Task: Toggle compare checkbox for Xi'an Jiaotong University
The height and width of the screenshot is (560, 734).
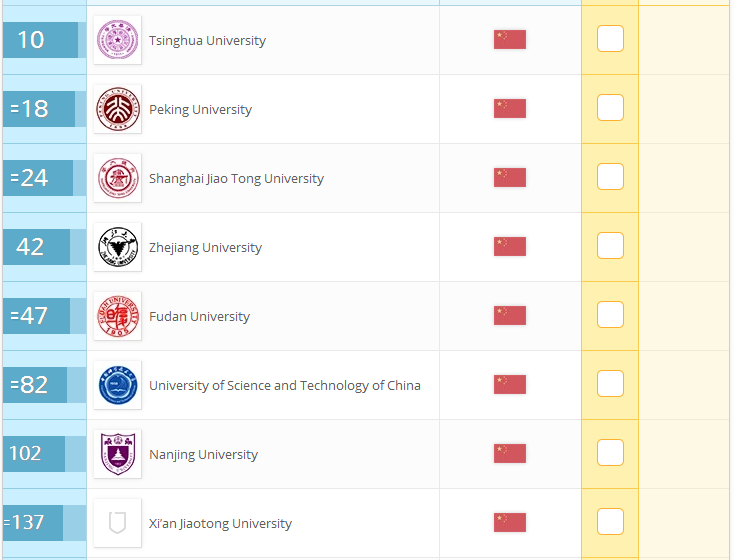Action: click(x=610, y=521)
